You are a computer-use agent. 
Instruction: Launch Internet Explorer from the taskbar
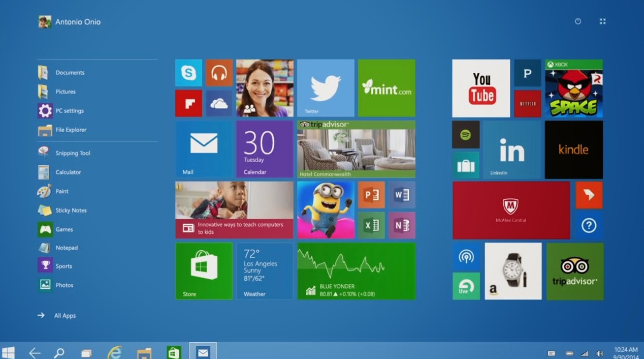[x=115, y=352]
